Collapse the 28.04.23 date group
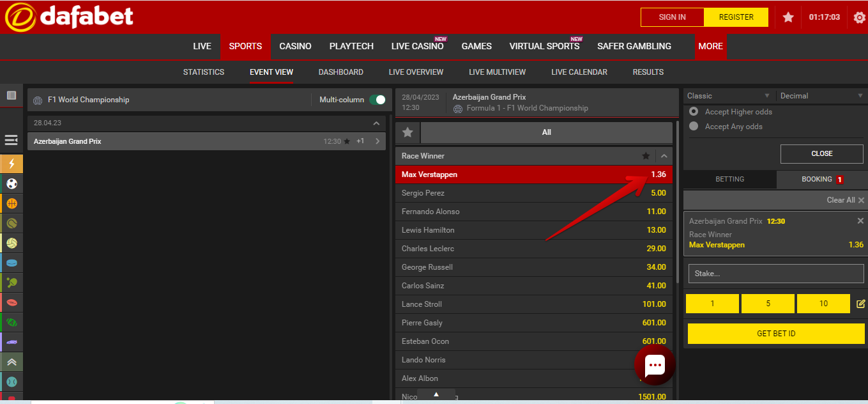Viewport: 868px width, 404px height. (x=376, y=123)
